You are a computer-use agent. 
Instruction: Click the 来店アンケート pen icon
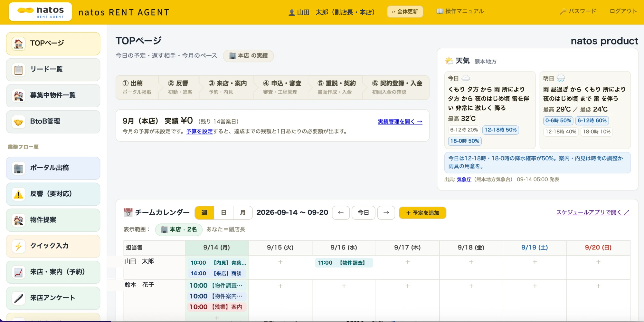coord(19,298)
